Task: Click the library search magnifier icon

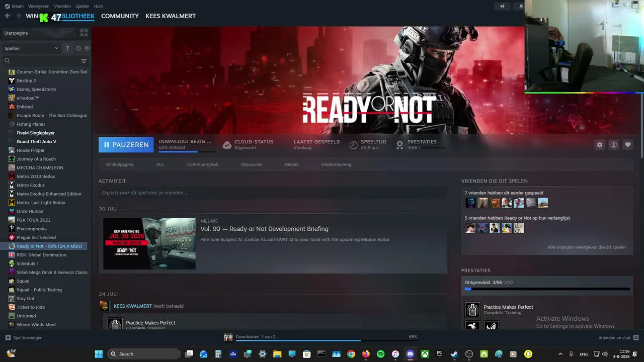Action: [8, 61]
